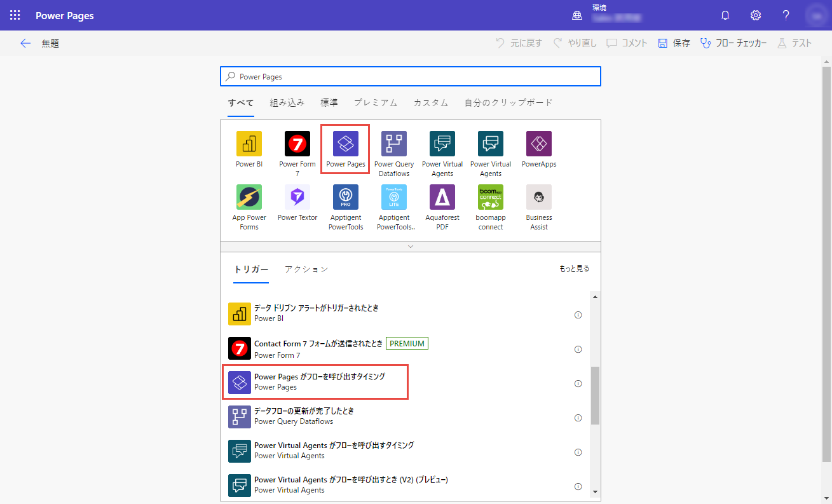Click やり直し redo button
This screenshot has width=832, height=504.
coord(575,43)
